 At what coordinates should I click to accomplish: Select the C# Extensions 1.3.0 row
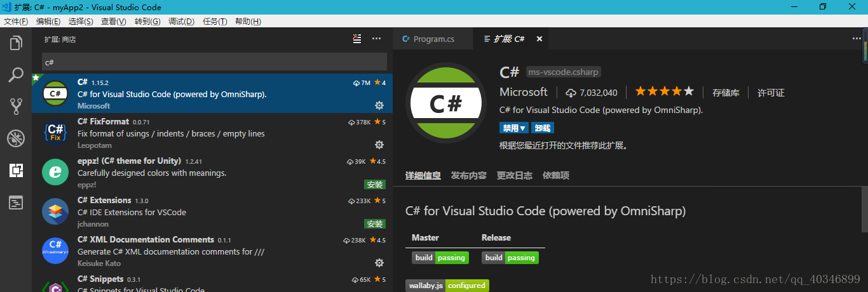click(212, 211)
